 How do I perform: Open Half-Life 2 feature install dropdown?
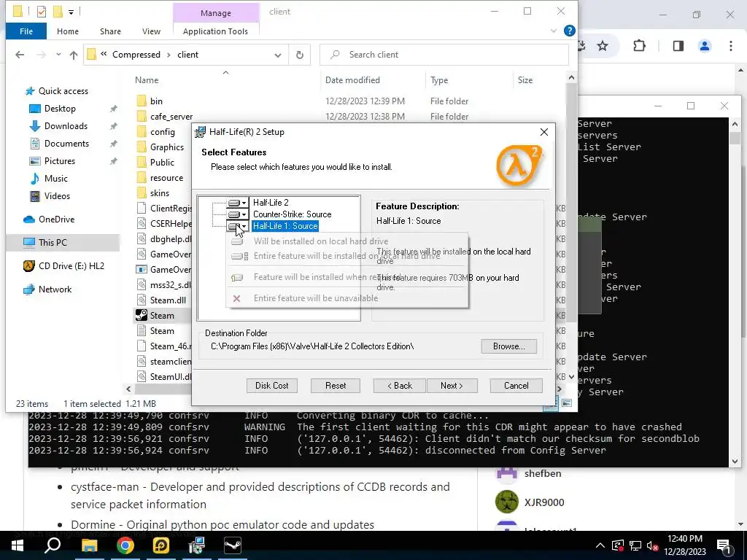click(x=237, y=203)
